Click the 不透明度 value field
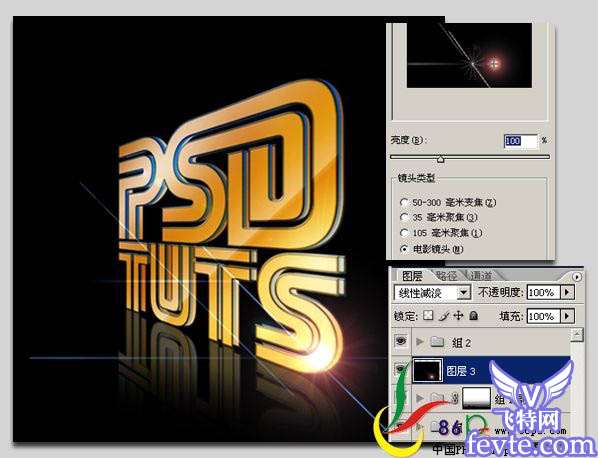598x458 pixels. point(543,293)
